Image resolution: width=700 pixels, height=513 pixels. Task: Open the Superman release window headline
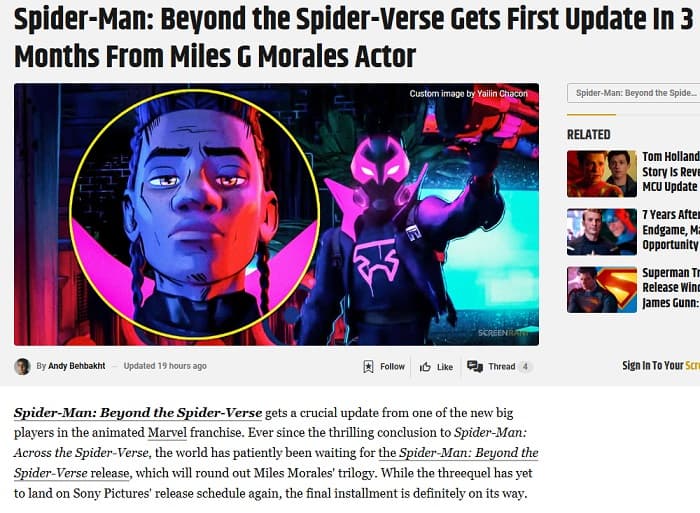coord(671,288)
